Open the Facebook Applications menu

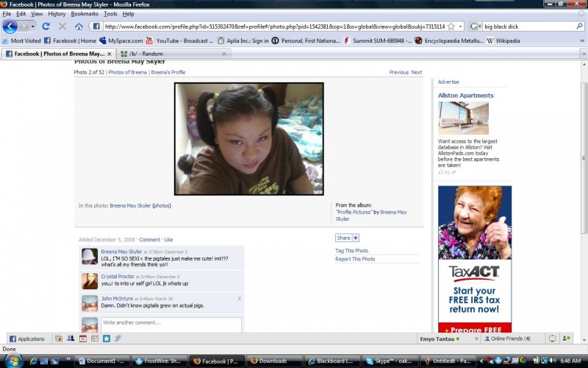[x=26, y=339]
